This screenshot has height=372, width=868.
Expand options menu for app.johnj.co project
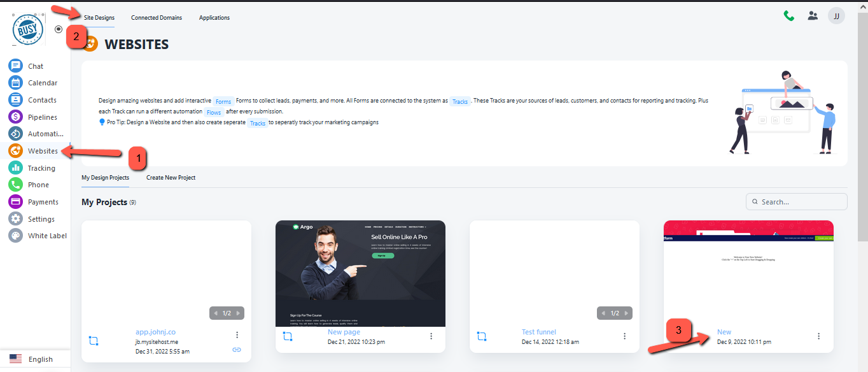pyautogui.click(x=237, y=335)
